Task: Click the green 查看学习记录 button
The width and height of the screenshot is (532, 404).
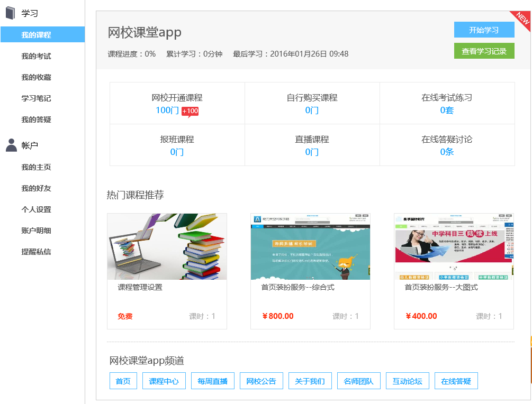Action: [x=484, y=51]
